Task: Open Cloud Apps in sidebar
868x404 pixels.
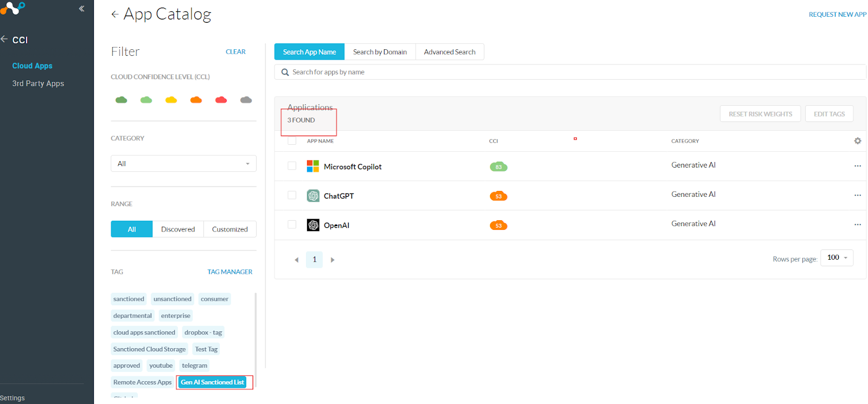Action: pos(33,66)
